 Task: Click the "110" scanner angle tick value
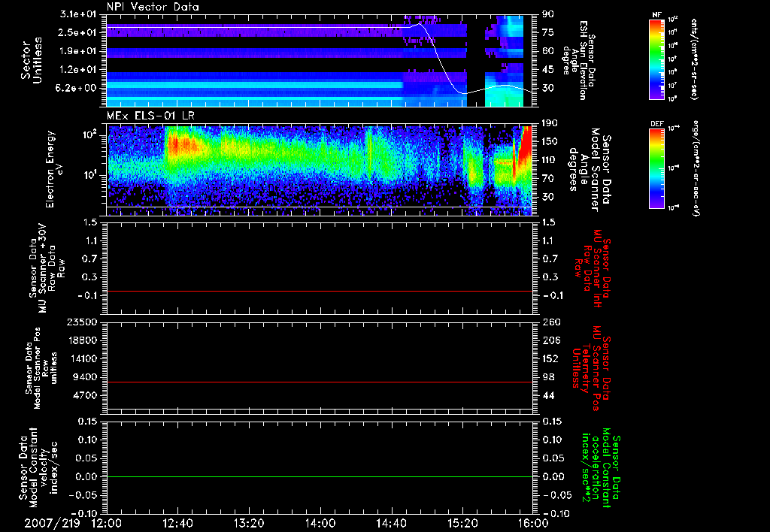pyautogui.click(x=550, y=159)
